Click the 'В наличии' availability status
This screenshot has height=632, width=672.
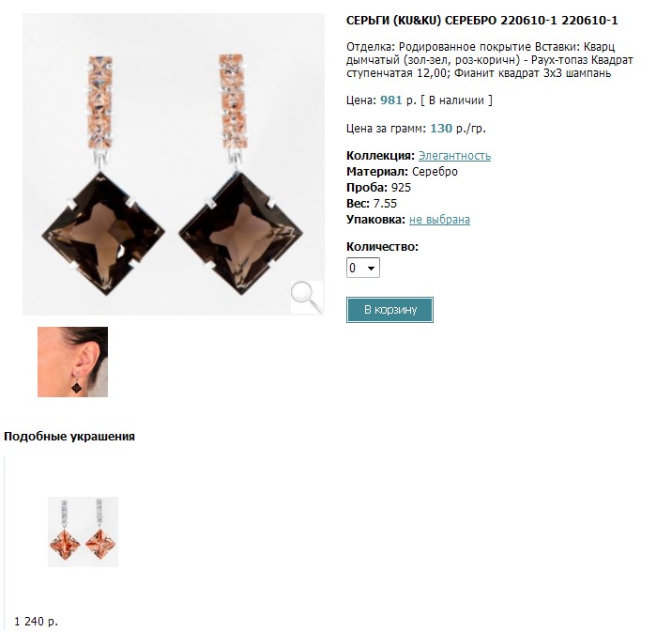(x=456, y=100)
